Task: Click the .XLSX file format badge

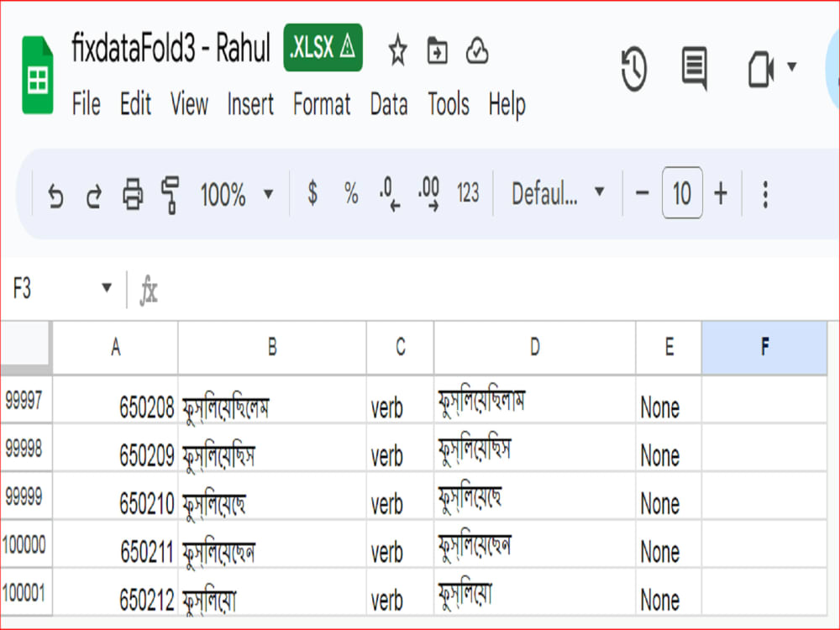Action: 323,48
